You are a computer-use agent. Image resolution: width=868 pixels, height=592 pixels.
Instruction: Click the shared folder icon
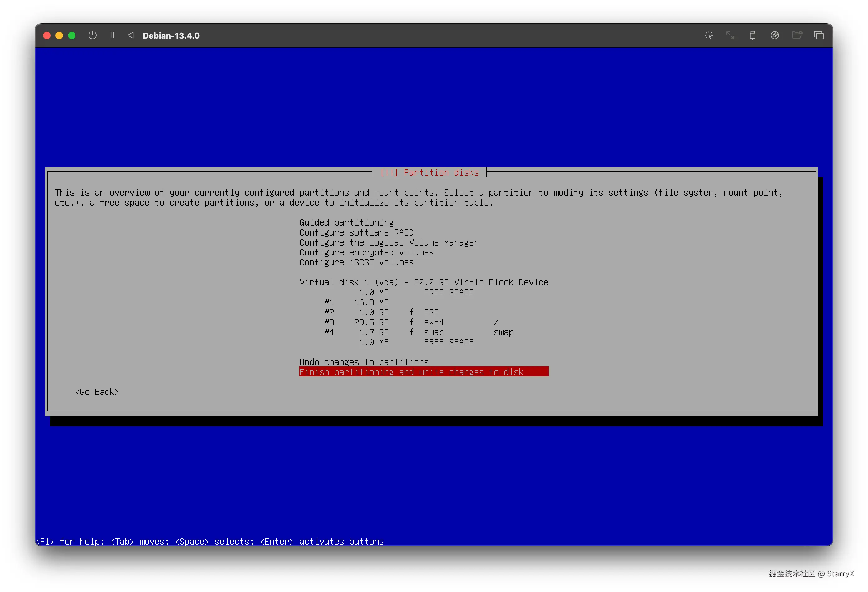click(797, 36)
